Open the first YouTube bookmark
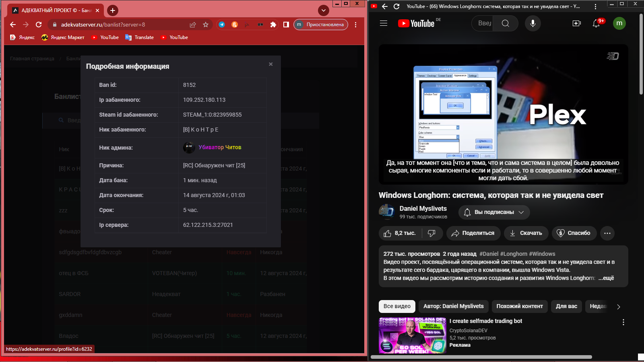644x362 pixels. click(105, 37)
